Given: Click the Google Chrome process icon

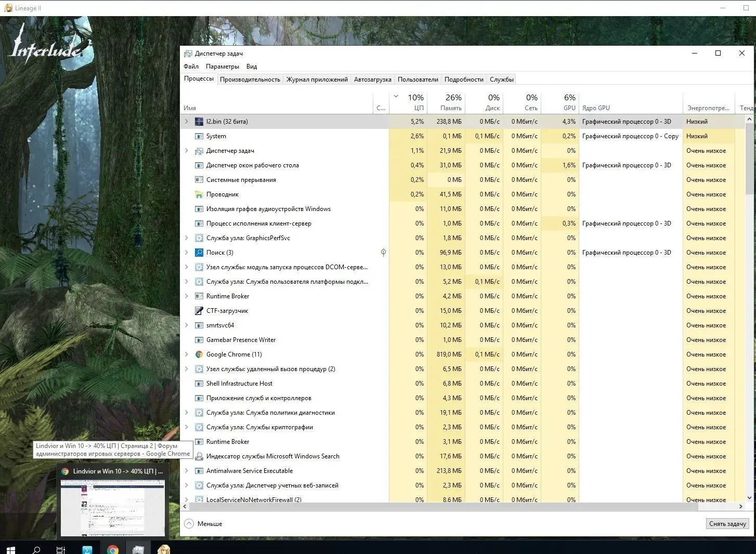Looking at the screenshot, I should tap(199, 354).
